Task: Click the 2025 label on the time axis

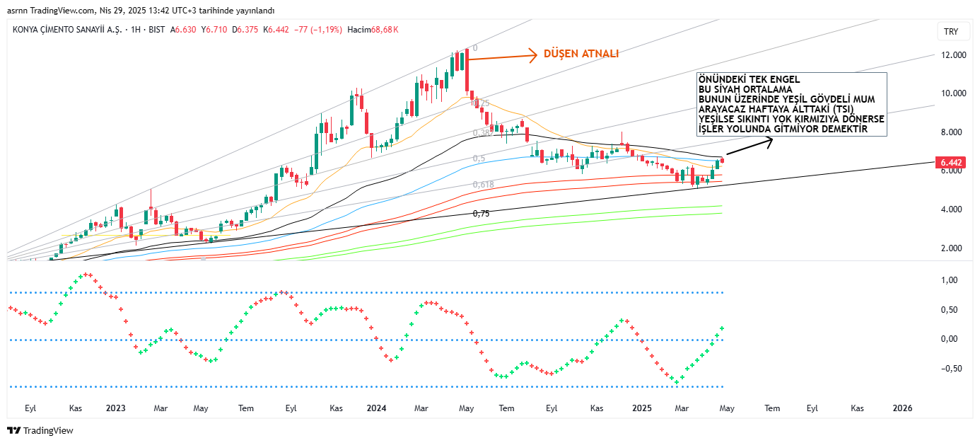Action: pyautogui.click(x=641, y=408)
